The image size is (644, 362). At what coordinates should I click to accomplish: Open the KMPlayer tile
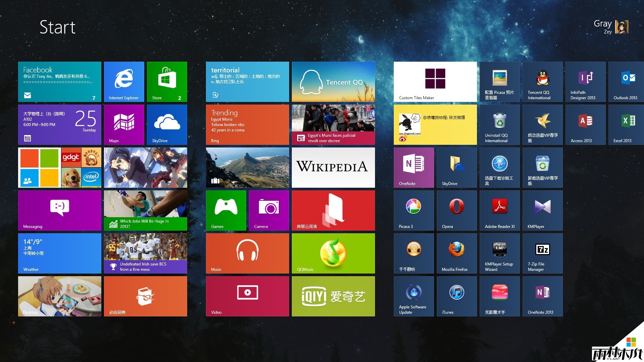(x=542, y=210)
